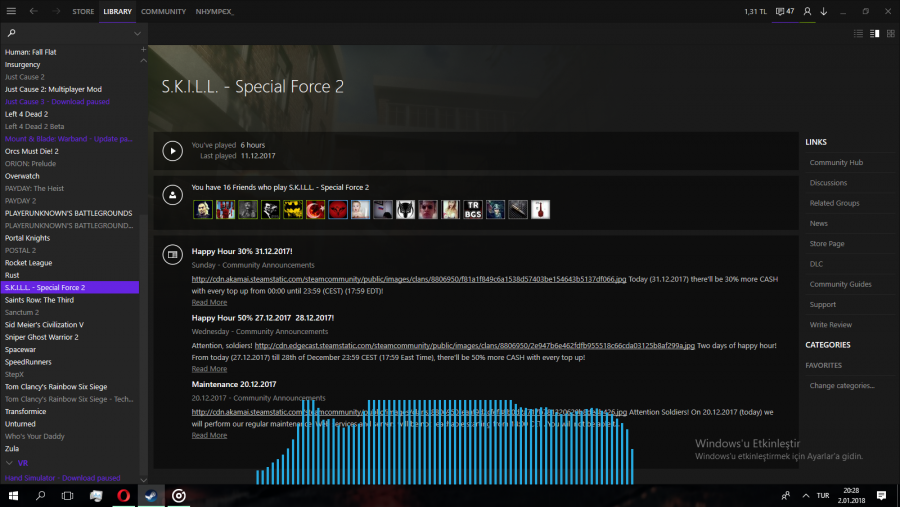900x507 pixels.
Task: Open Windows Start menu
Action: click(x=13, y=496)
